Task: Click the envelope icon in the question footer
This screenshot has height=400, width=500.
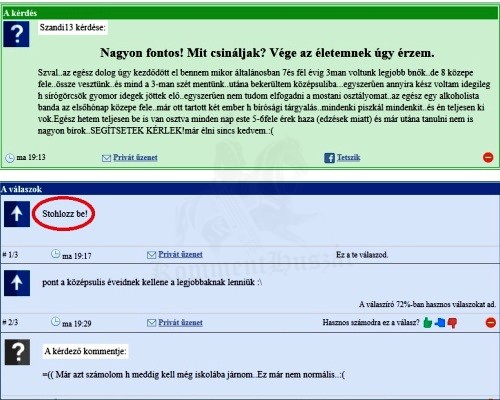Action: tap(106, 158)
